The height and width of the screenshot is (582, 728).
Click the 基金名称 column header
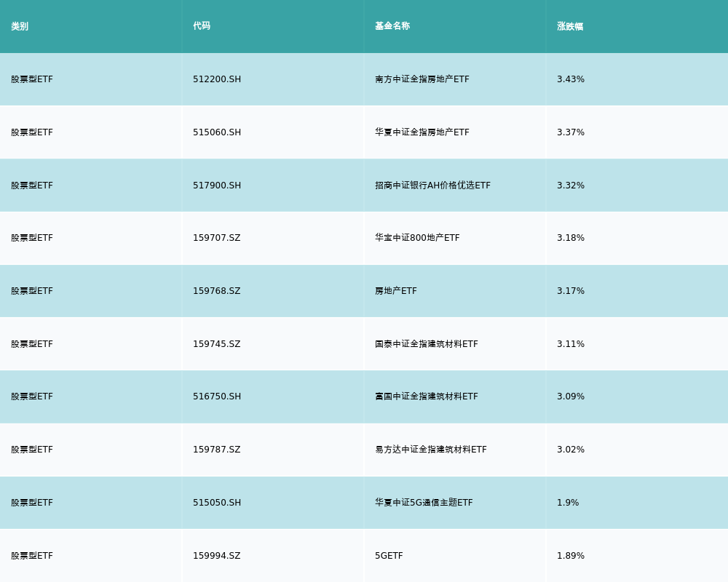(392, 26)
